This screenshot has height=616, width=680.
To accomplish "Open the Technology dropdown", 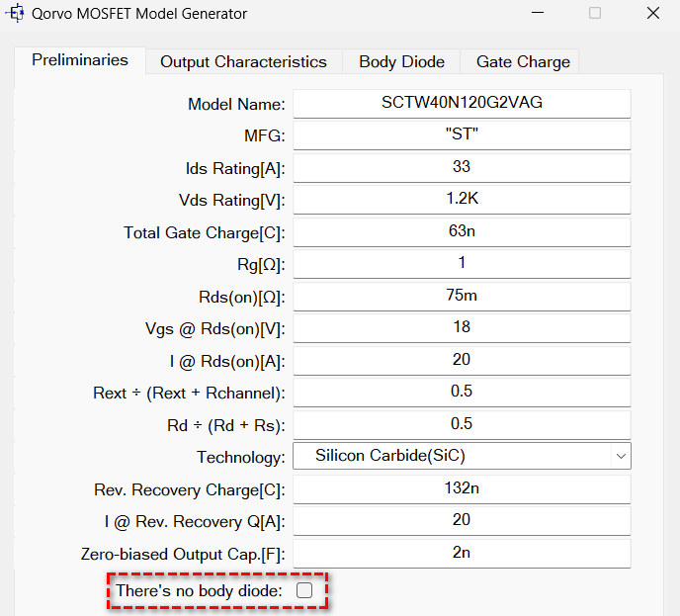I will 462,456.
